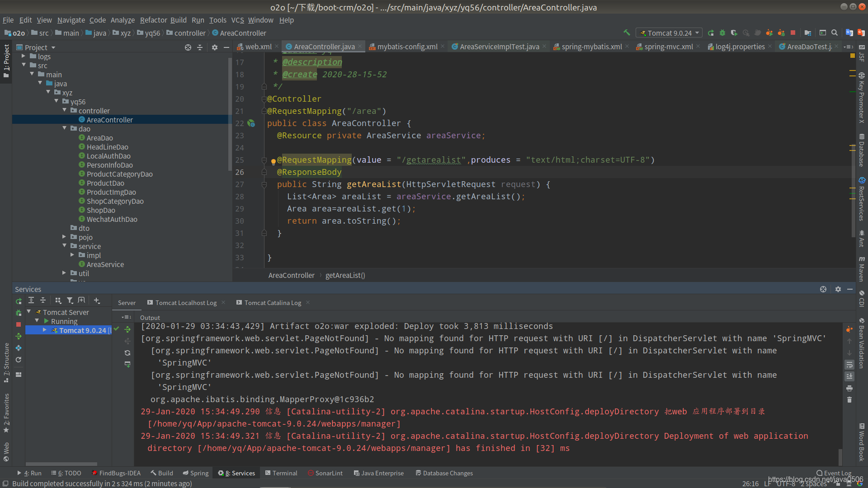Click the red Stop icon in Services sidebar
Image resolution: width=868 pixels, height=488 pixels.
coord(19,324)
